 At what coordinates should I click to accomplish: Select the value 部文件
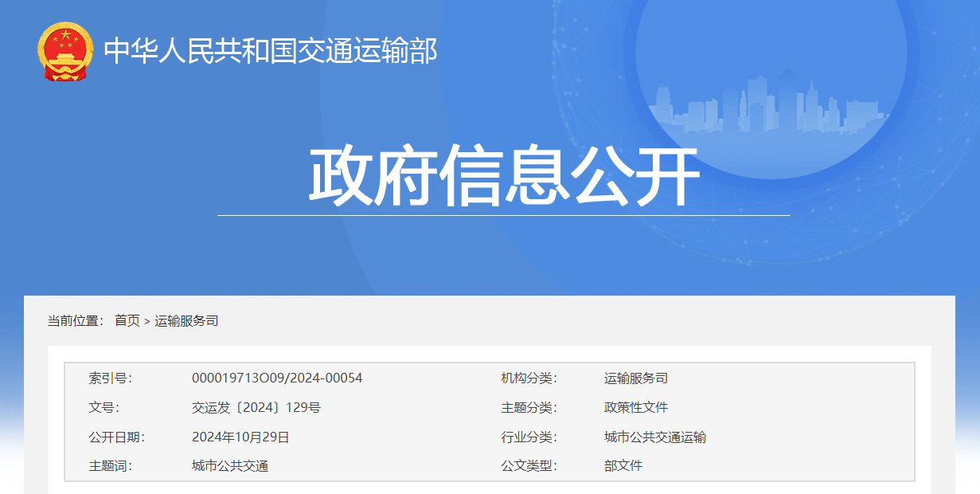point(623,466)
